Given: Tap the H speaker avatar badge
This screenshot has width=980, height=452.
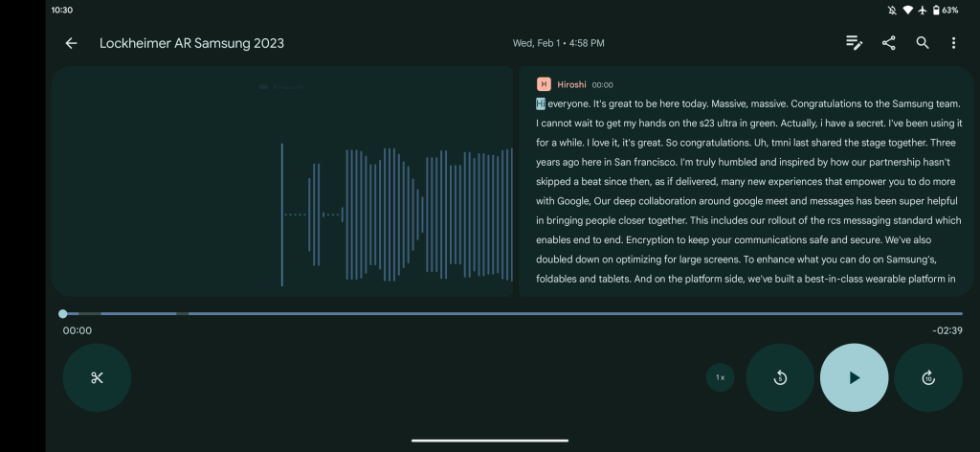Looking at the screenshot, I should (543, 85).
